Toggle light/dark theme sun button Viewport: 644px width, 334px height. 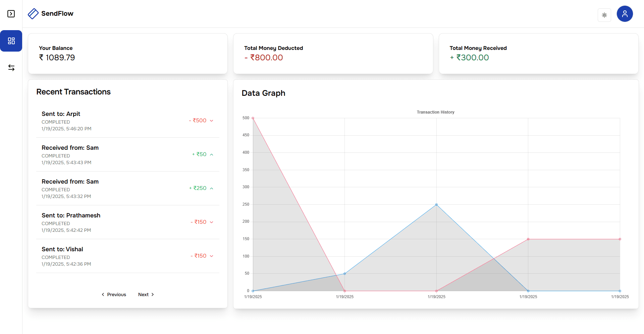click(604, 15)
